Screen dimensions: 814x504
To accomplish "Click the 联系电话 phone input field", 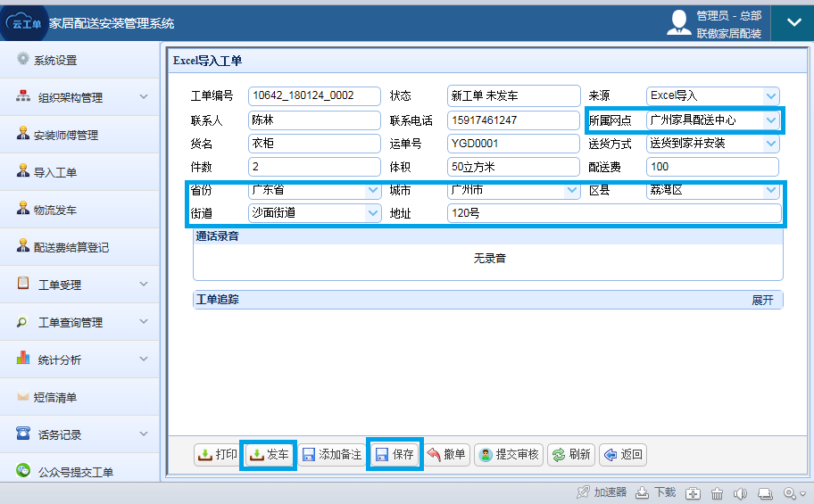I will tap(513, 120).
